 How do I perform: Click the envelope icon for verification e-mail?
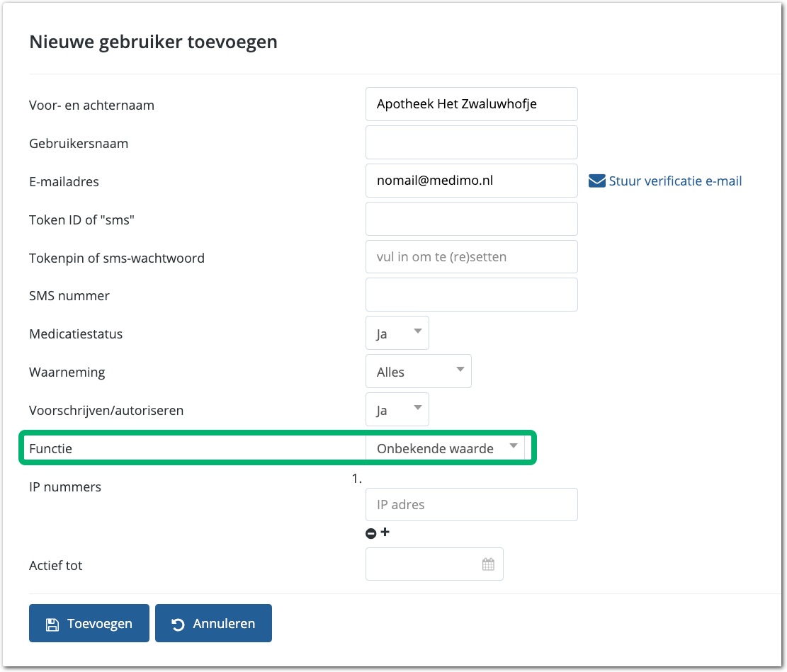597,181
